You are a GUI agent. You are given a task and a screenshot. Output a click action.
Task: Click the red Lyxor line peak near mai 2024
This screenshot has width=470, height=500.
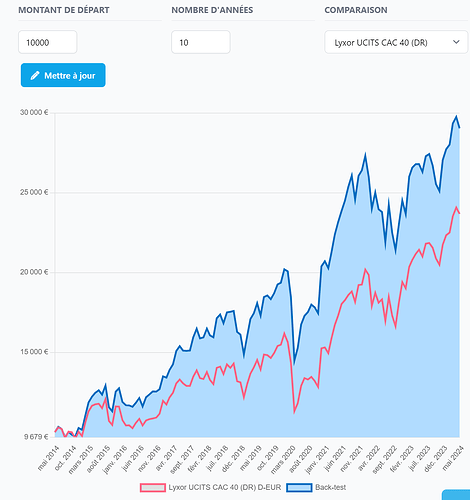pos(456,207)
